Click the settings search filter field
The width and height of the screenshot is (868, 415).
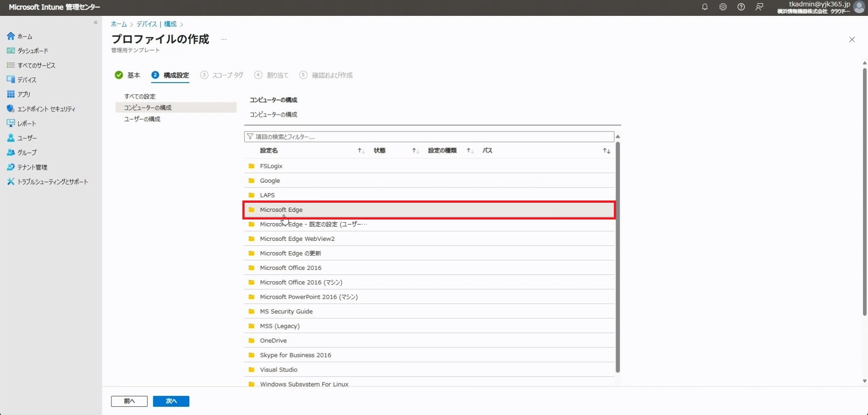coord(429,137)
